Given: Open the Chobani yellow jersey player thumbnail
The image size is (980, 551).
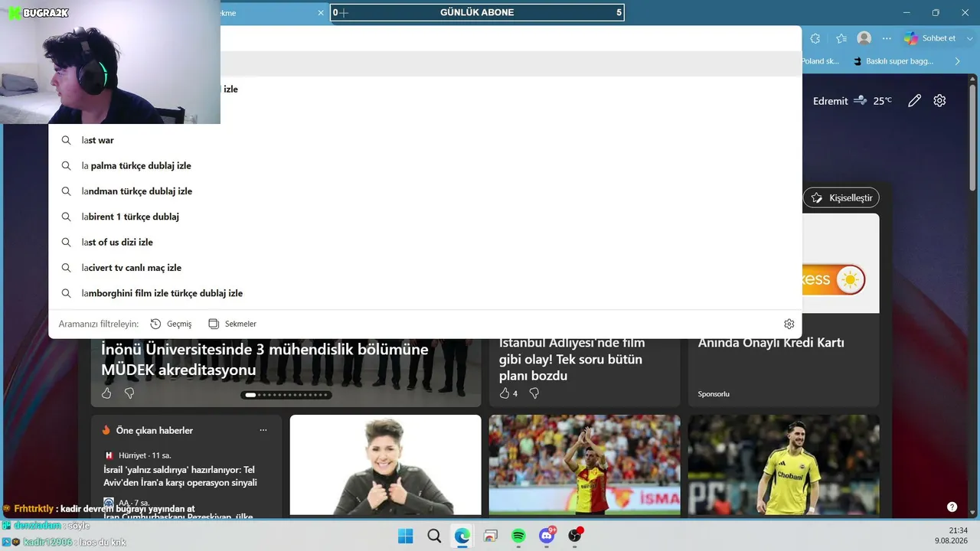Looking at the screenshot, I should point(783,465).
